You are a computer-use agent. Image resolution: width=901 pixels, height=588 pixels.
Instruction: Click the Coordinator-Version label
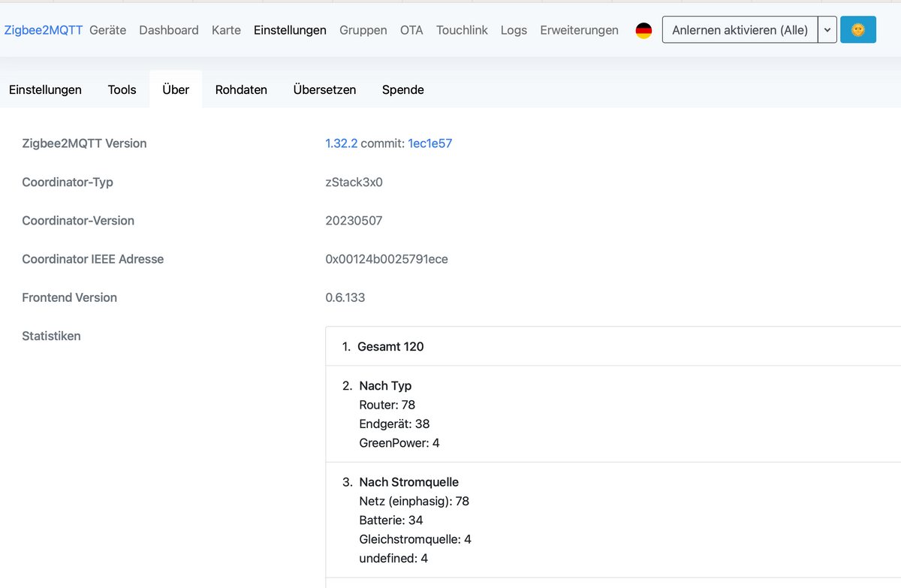click(x=78, y=221)
